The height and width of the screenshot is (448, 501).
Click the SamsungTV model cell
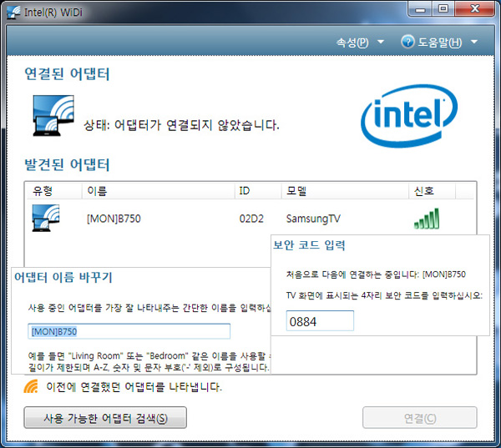[313, 219]
